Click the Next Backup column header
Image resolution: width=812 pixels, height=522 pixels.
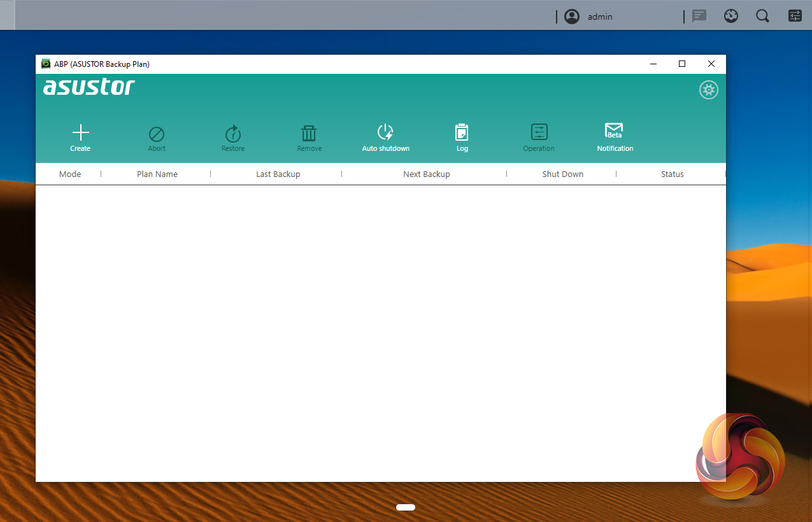click(427, 174)
